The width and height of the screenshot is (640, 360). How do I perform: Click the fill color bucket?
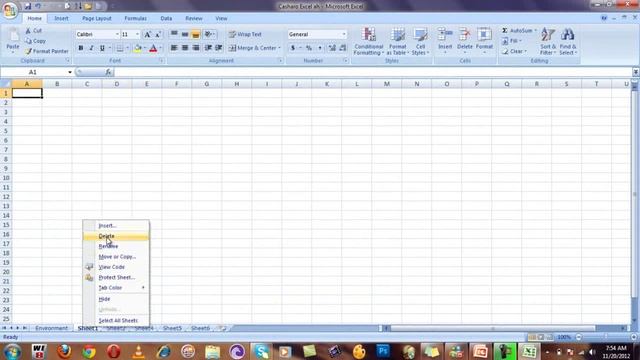[x=138, y=48]
